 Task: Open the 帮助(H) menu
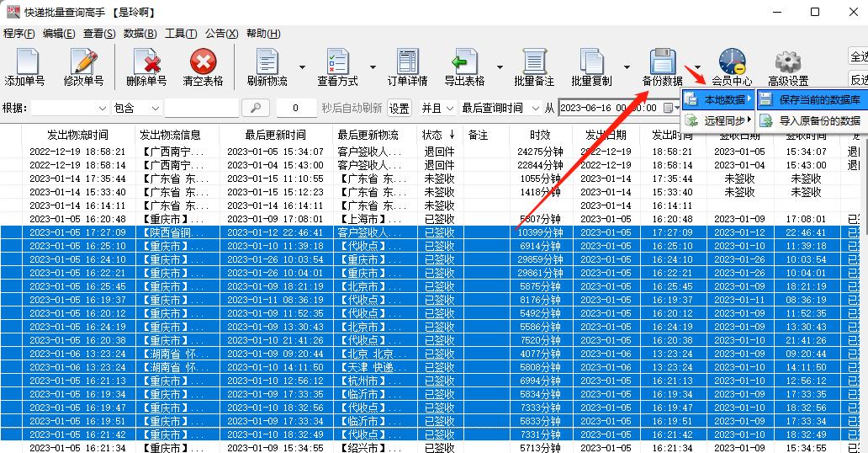coord(263,34)
